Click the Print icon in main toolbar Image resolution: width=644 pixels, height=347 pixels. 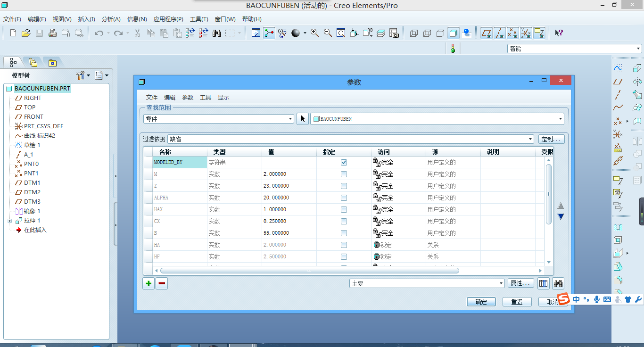pos(53,33)
